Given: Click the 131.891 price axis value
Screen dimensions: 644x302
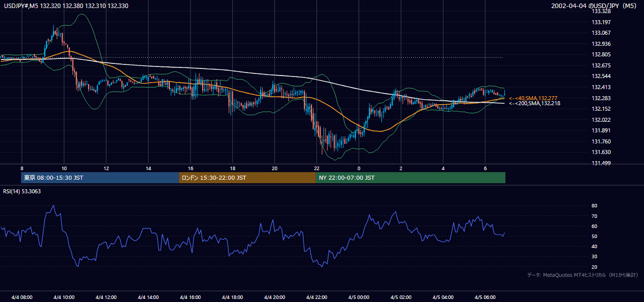Looking at the screenshot, I should (601, 130).
